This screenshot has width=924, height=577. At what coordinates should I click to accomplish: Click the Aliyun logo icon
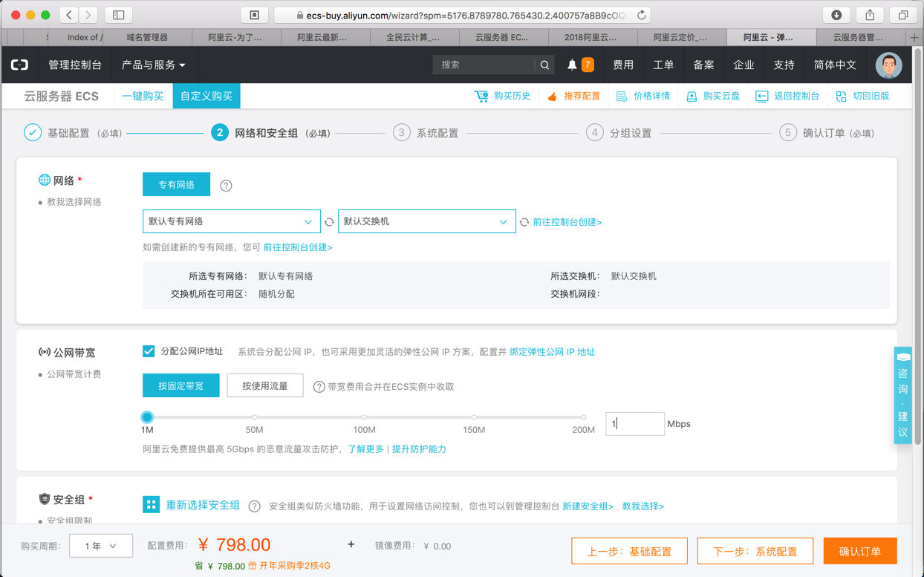coord(20,65)
